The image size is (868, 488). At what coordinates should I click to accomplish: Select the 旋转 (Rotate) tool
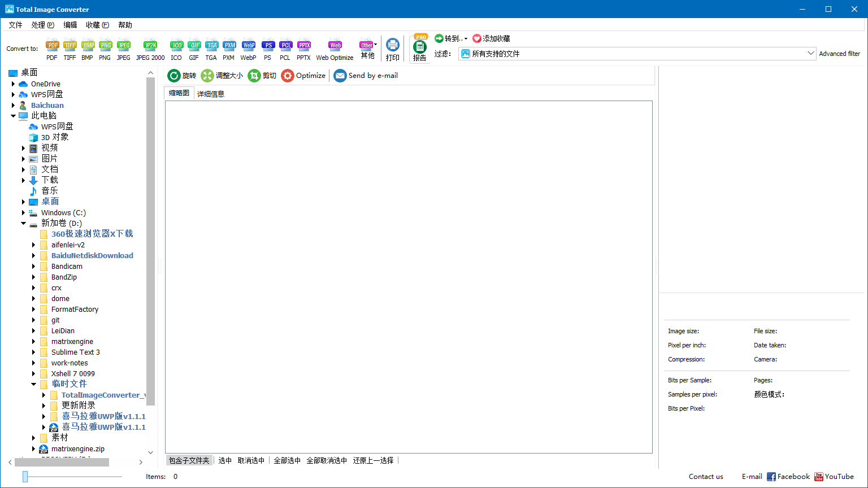[x=181, y=75]
